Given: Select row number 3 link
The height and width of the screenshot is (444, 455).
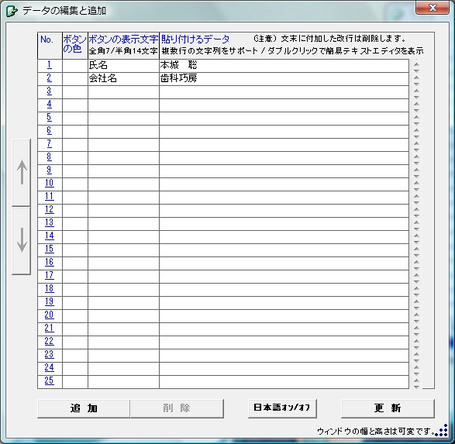Looking at the screenshot, I should 49,91.
